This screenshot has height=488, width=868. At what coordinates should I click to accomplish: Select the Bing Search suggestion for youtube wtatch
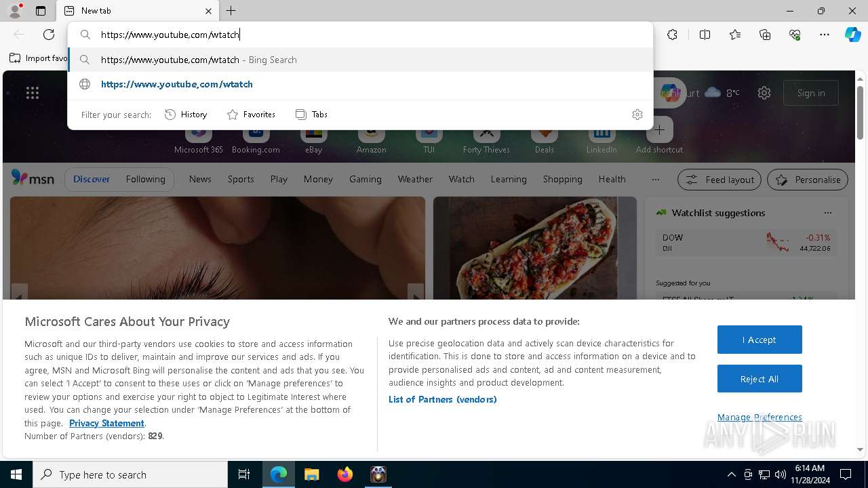point(361,60)
